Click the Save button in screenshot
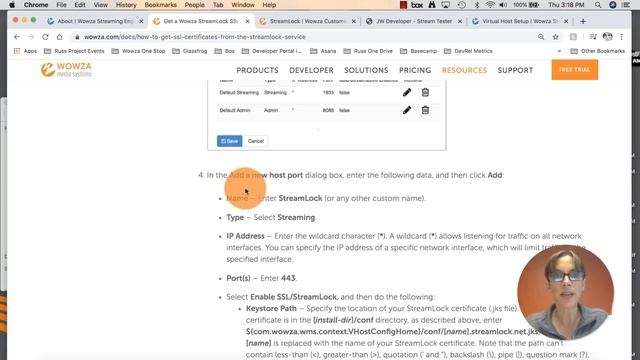640x360 pixels. click(229, 141)
